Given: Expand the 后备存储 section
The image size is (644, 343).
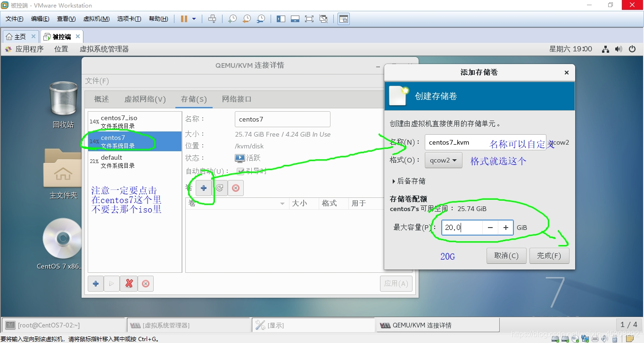Looking at the screenshot, I should click(x=409, y=181).
